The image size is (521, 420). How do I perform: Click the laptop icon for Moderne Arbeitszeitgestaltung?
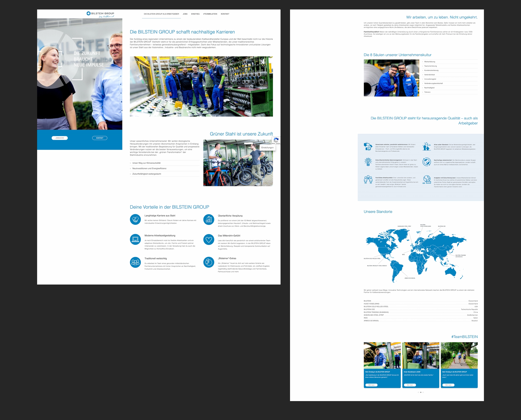click(135, 239)
